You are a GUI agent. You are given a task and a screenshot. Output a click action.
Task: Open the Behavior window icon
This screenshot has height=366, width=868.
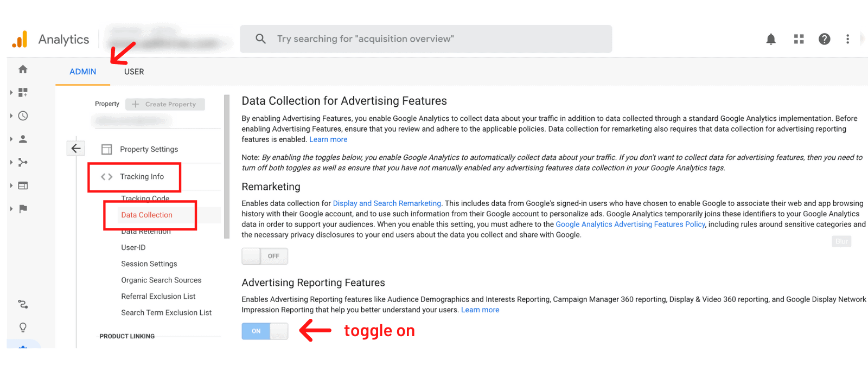pyautogui.click(x=23, y=185)
